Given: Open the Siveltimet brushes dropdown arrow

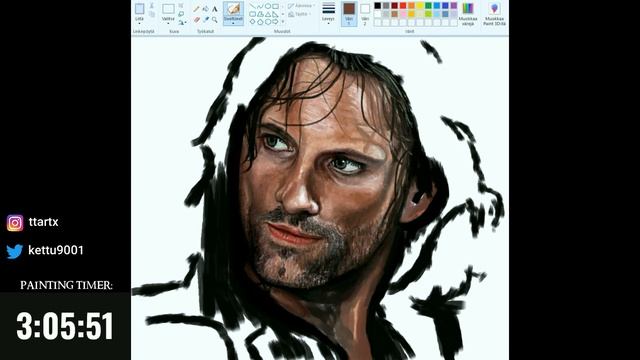Looking at the screenshot, I should tap(233, 23).
